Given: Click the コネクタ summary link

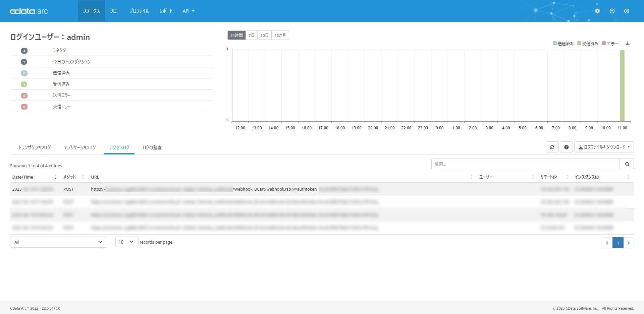Looking at the screenshot, I should click(x=59, y=50).
